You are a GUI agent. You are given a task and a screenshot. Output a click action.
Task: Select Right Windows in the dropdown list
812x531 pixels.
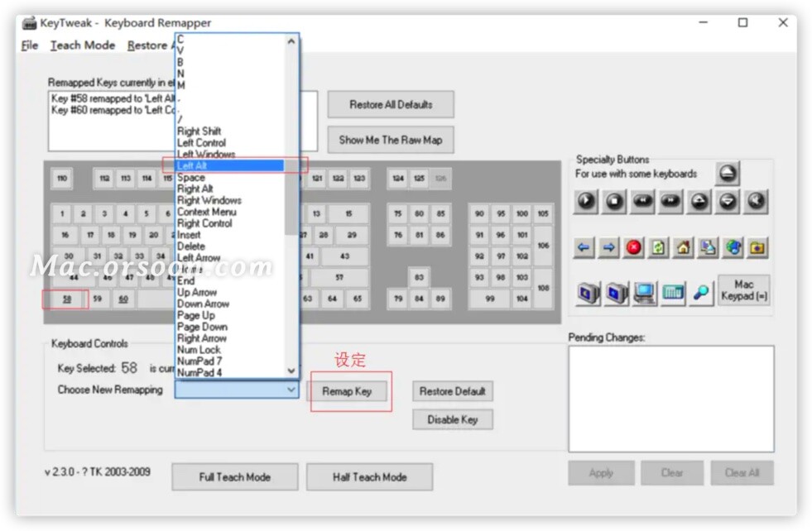pyautogui.click(x=229, y=200)
